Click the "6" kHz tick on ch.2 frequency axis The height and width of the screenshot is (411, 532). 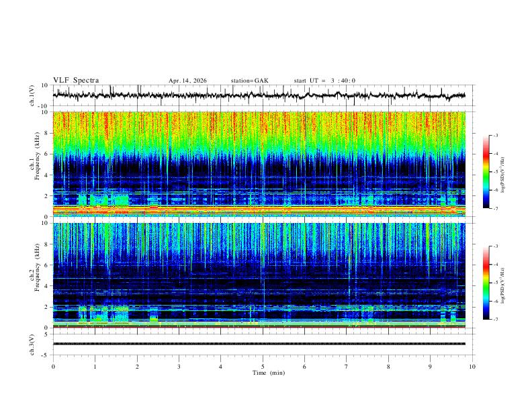46,265
